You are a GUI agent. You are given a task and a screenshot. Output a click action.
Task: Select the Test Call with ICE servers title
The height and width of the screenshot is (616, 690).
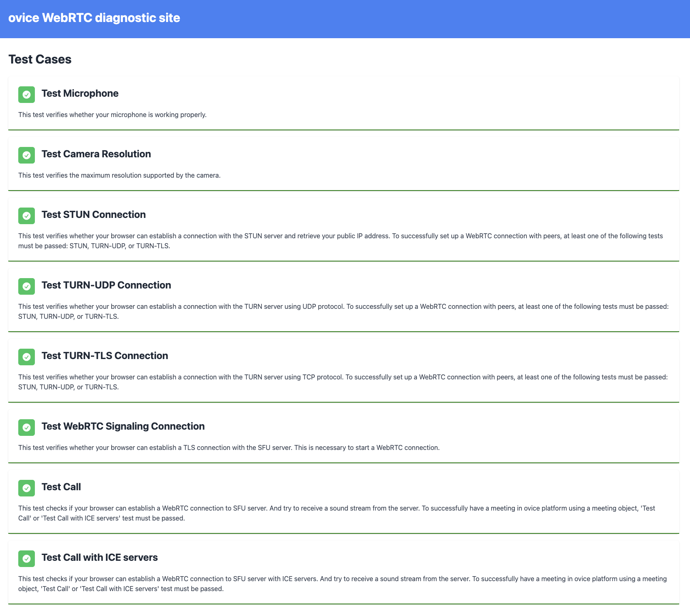[100, 557]
